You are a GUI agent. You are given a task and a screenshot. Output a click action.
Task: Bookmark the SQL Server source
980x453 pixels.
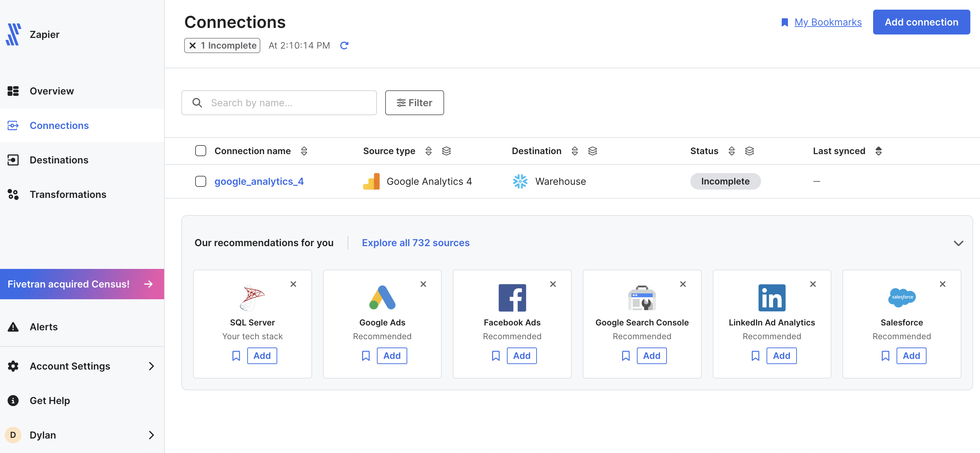pos(236,356)
